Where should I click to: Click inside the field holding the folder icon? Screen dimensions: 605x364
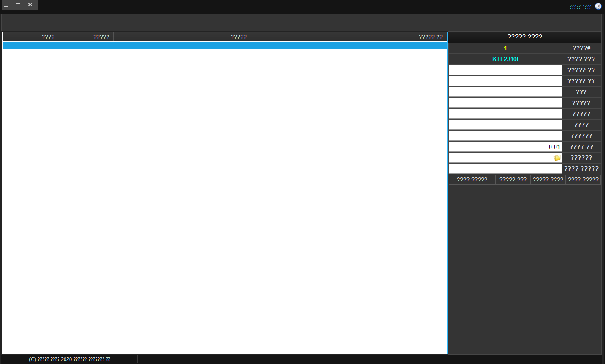[505, 158]
